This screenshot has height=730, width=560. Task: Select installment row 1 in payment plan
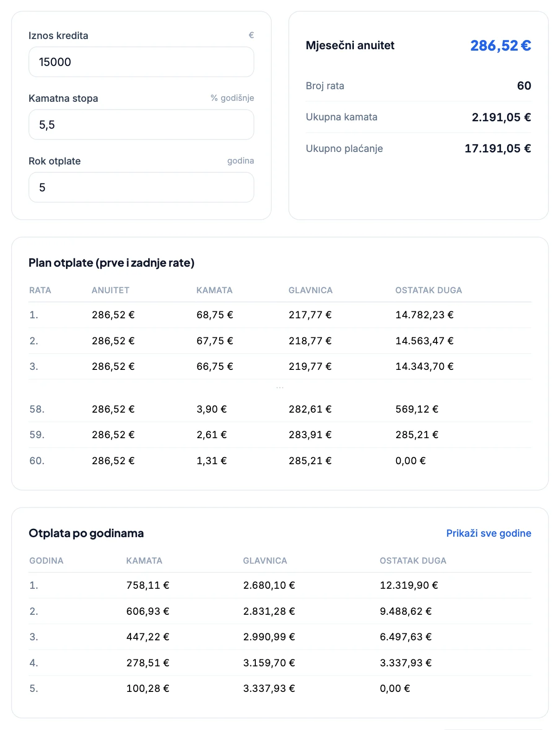280,315
